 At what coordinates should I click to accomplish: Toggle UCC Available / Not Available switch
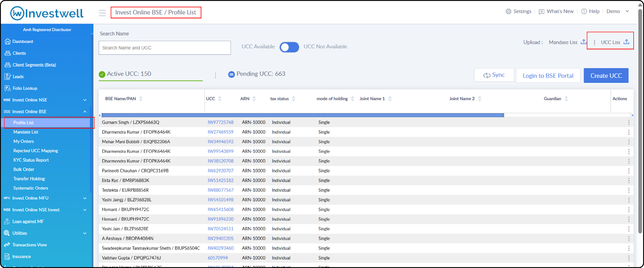click(x=289, y=47)
